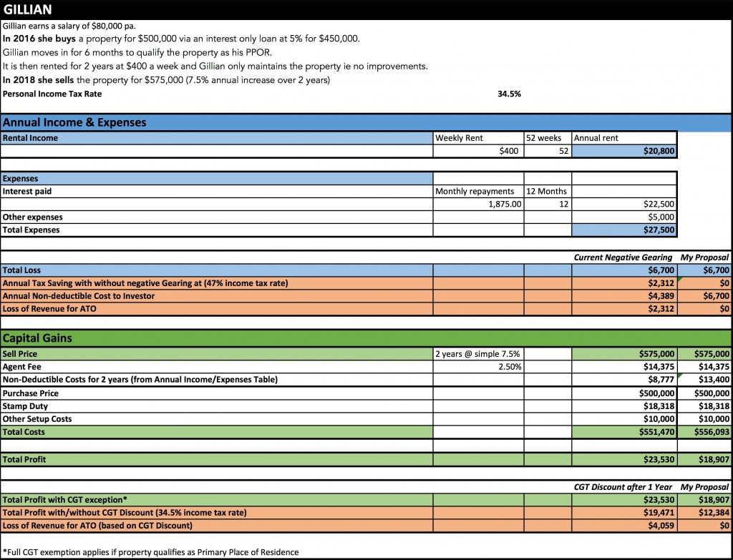Select the Annual Non-deductible Cost $4,389 cell
Image resolution: width=733 pixels, height=560 pixels.
(x=624, y=296)
